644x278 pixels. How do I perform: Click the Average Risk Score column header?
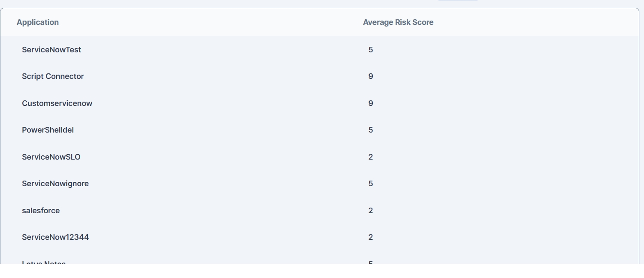pyautogui.click(x=398, y=22)
